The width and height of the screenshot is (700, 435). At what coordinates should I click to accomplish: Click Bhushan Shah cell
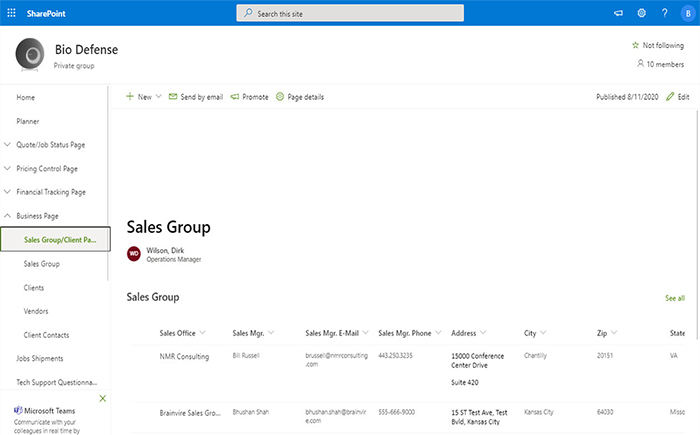(x=251, y=412)
